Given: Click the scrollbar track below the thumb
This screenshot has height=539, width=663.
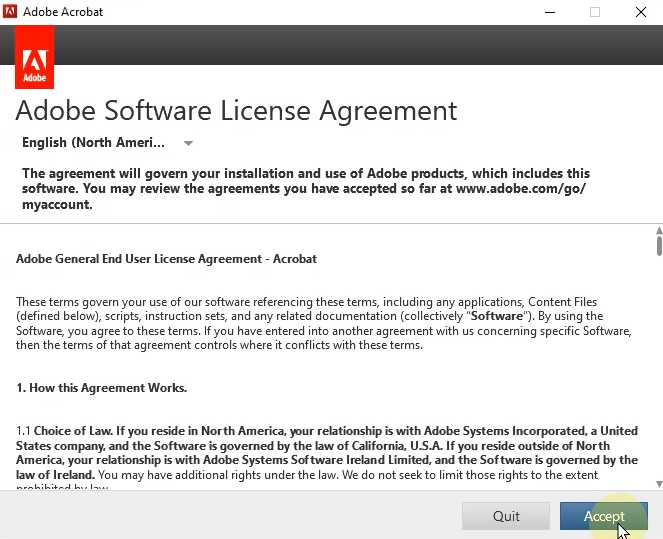Looking at the screenshot, I should [658, 380].
